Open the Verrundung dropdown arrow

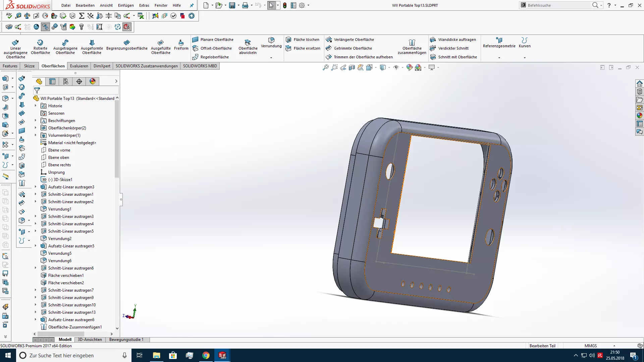coord(271,58)
